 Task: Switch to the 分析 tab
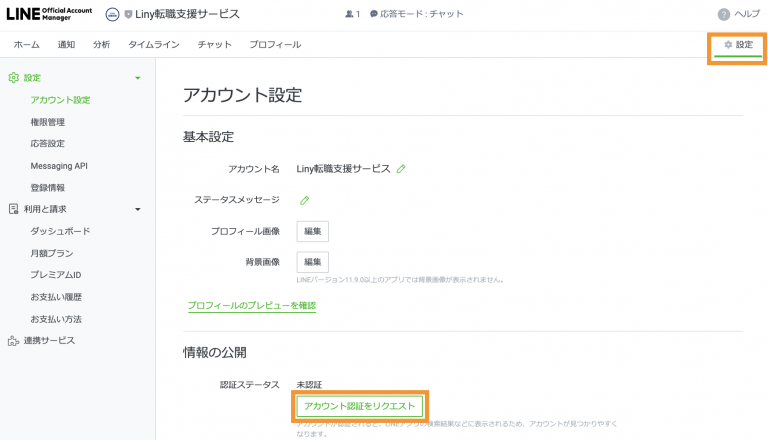tap(101, 45)
